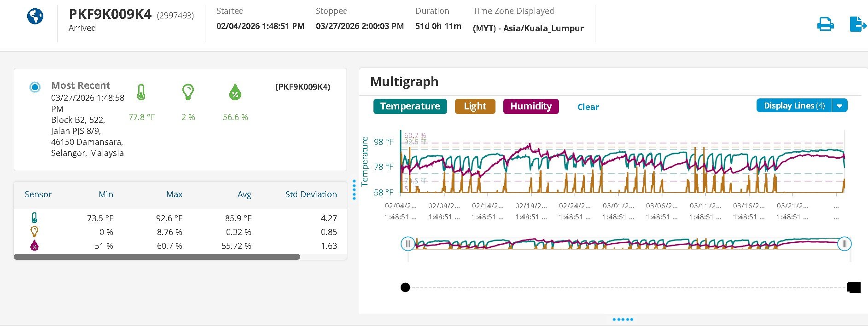
Task: Click the globe map icon
Action: click(x=35, y=17)
